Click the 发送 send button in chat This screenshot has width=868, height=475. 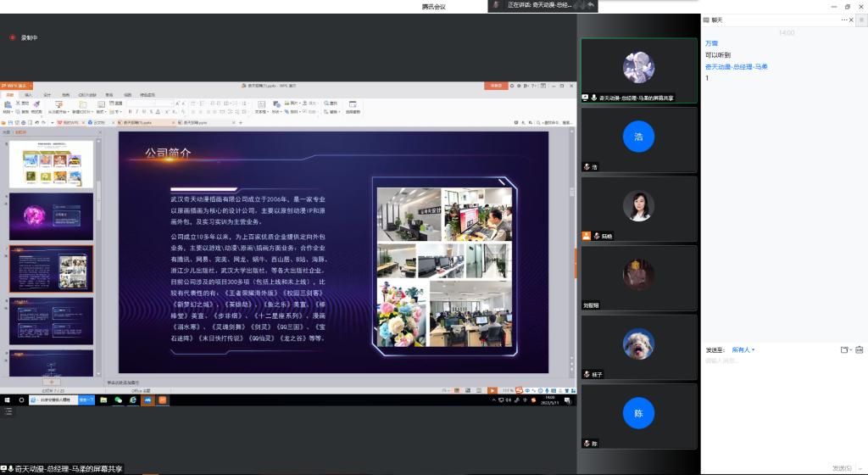(x=842, y=468)
